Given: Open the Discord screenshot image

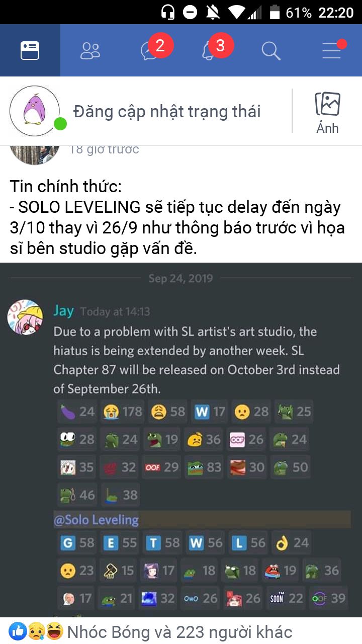Looking at the screenshot, I should tap(181, 440).
